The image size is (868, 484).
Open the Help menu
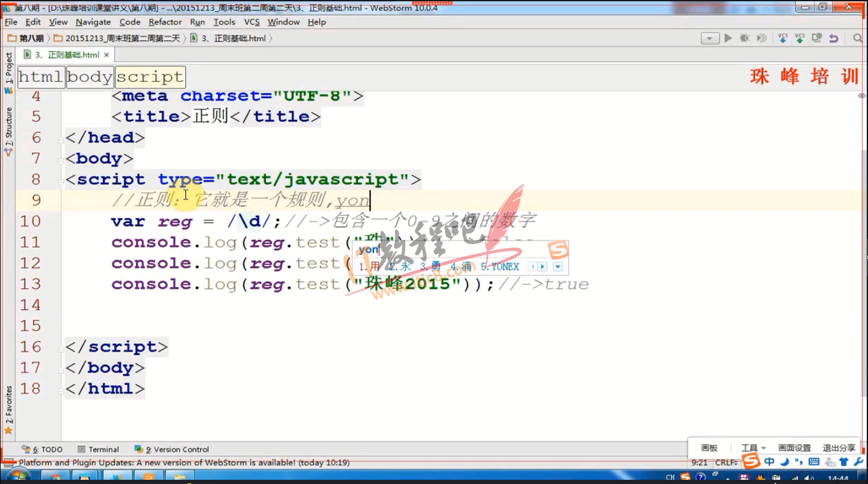click(x=316, y=22)
